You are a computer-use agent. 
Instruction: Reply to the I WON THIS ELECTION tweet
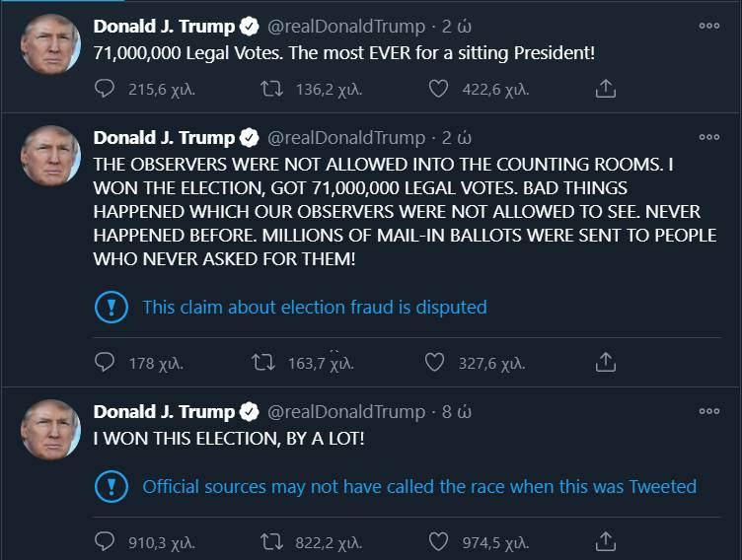tap(106, 541)
